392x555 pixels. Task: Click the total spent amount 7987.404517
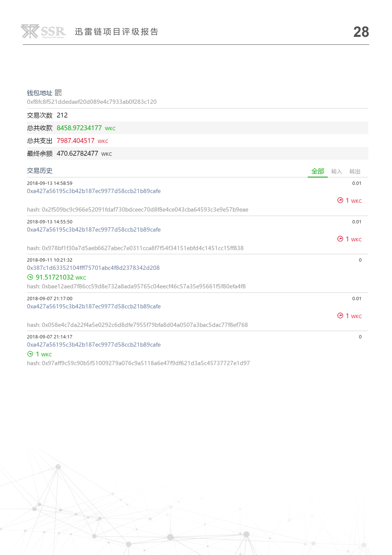tap(76, 141)
